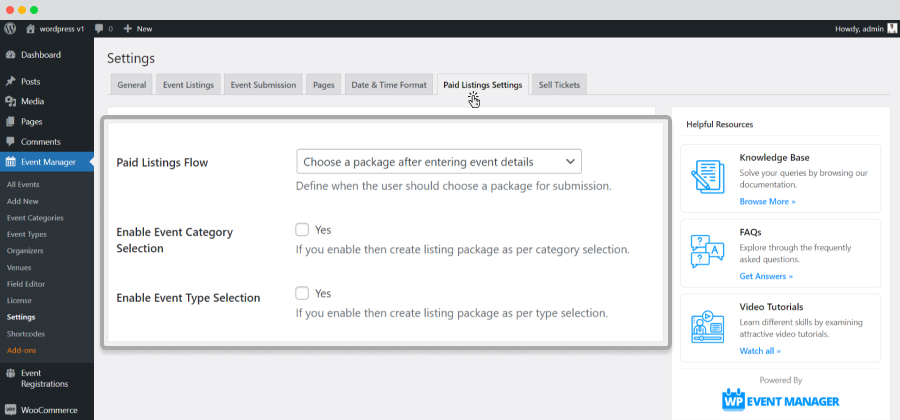Enable Event Category Selection checkbox

click(x=302, y=230)
